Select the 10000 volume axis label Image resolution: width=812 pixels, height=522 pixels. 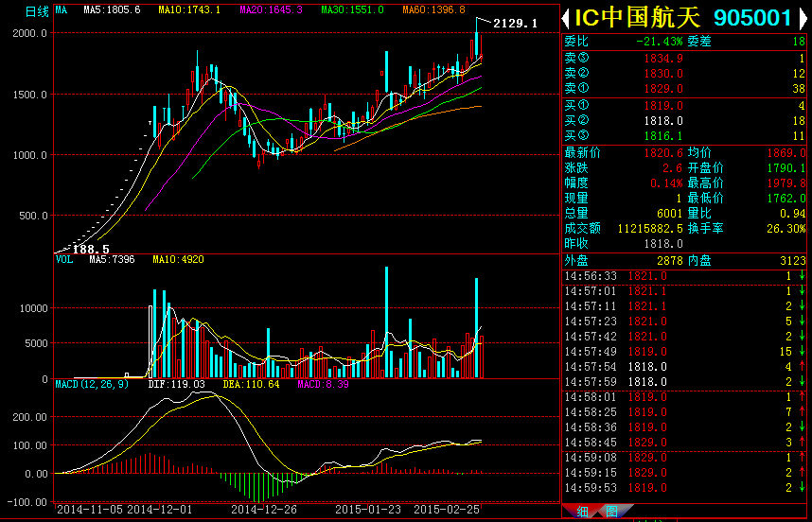coord(34,308)
